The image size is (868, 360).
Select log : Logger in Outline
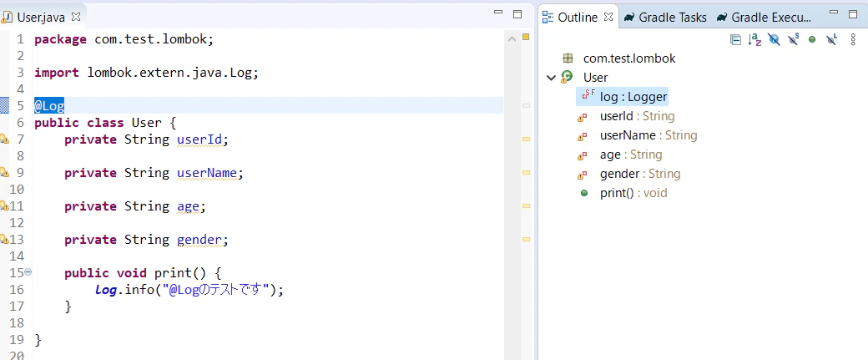[633, 97]
